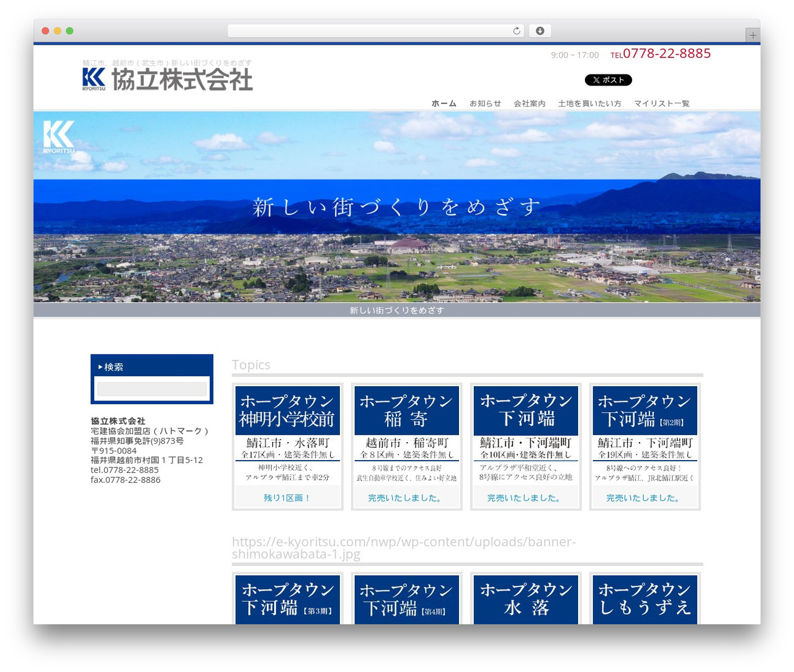
Task: Click the hero banner city image
Action: pyautogui.click(x=397, y=207)
